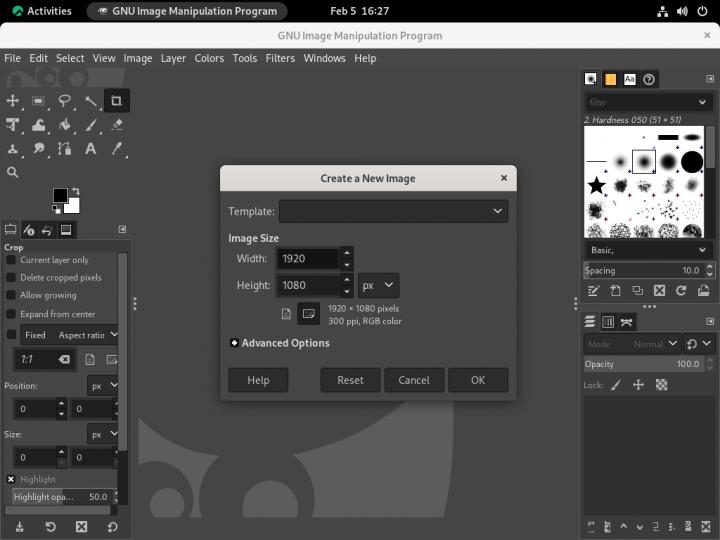
Task: Click the Move tool icon
Action: click(x=13, y=101)
